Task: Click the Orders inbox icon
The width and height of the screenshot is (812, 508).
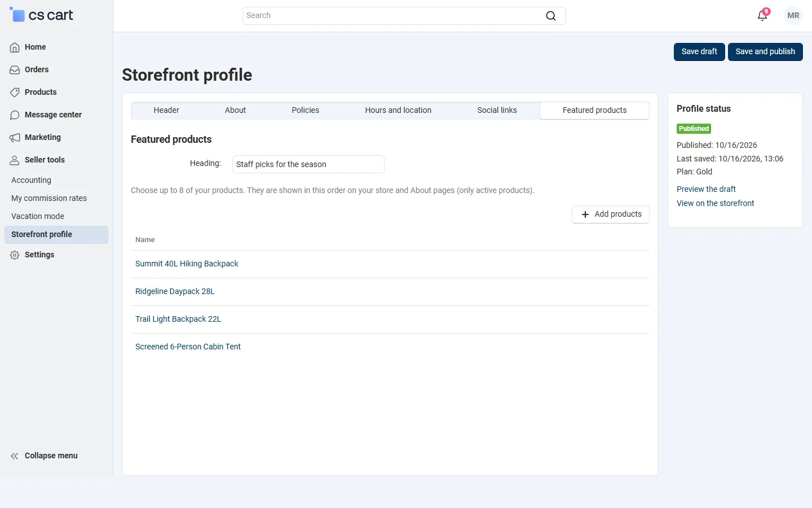Action: [15, 70]
